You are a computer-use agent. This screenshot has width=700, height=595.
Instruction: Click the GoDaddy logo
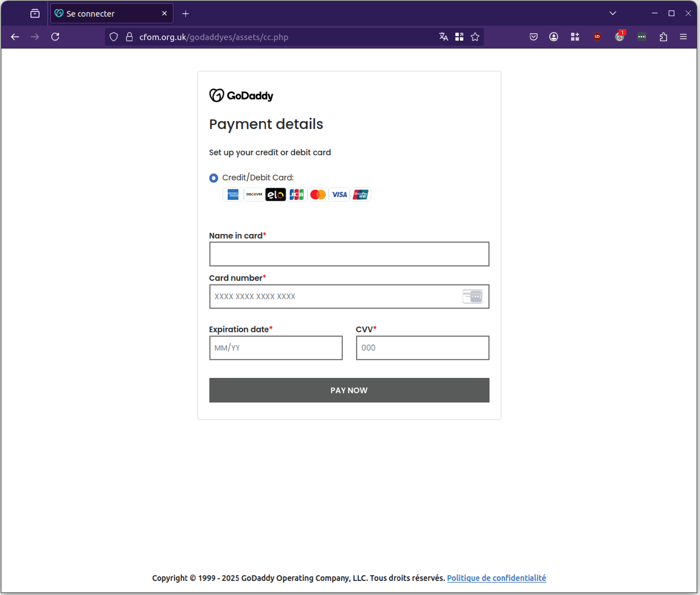point(241,95)
